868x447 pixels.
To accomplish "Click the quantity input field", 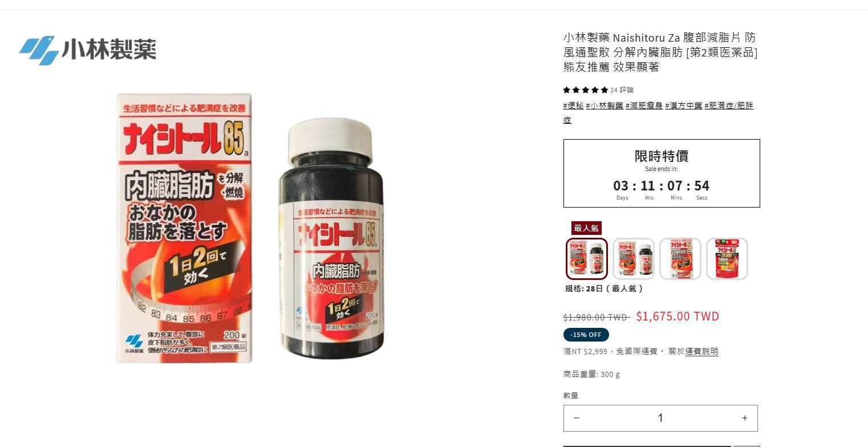I will click(x=660, y=418).
